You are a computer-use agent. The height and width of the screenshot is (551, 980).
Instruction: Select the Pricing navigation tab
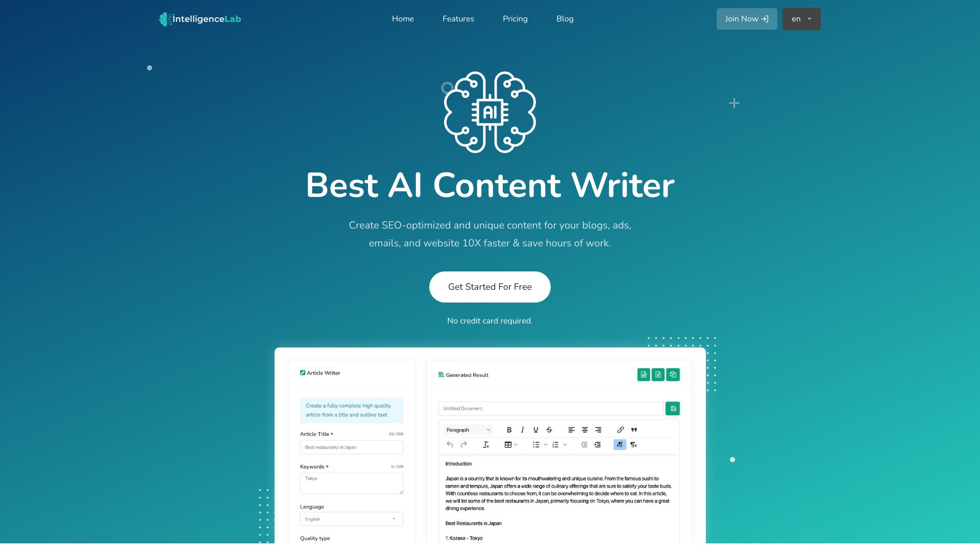(x=515, y=19)
